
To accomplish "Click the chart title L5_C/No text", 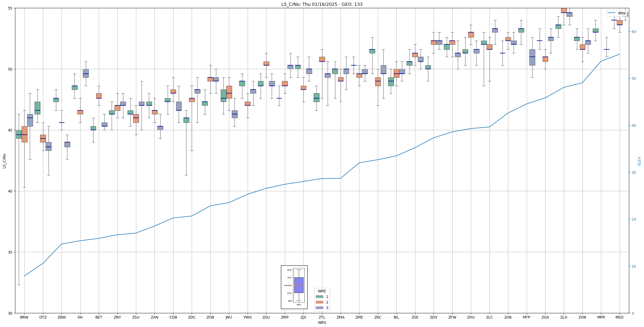I will (x=322, y=4).
